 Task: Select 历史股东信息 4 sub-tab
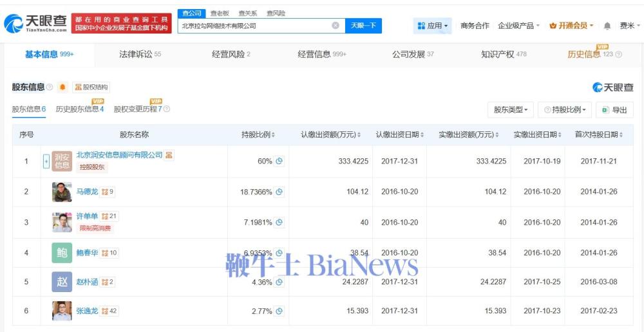80,109
